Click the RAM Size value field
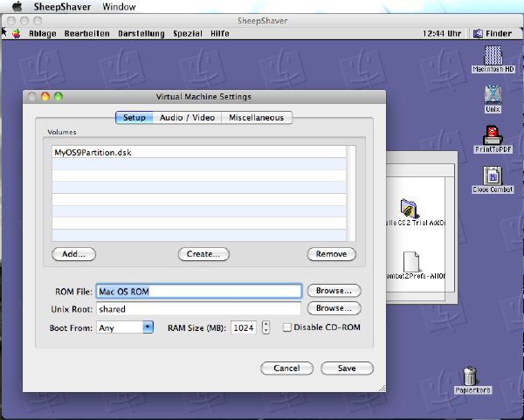This screenshot has height=420, width=524. click(x=244, y=327)
